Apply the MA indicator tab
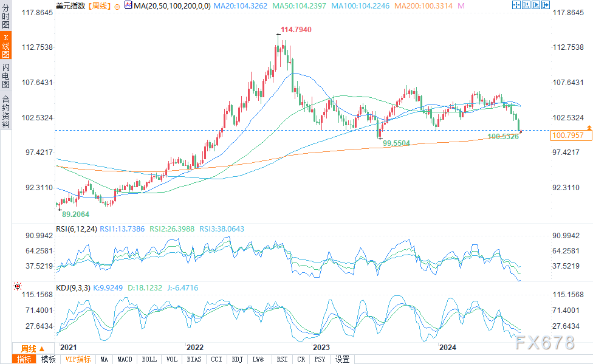 point(105,359)
